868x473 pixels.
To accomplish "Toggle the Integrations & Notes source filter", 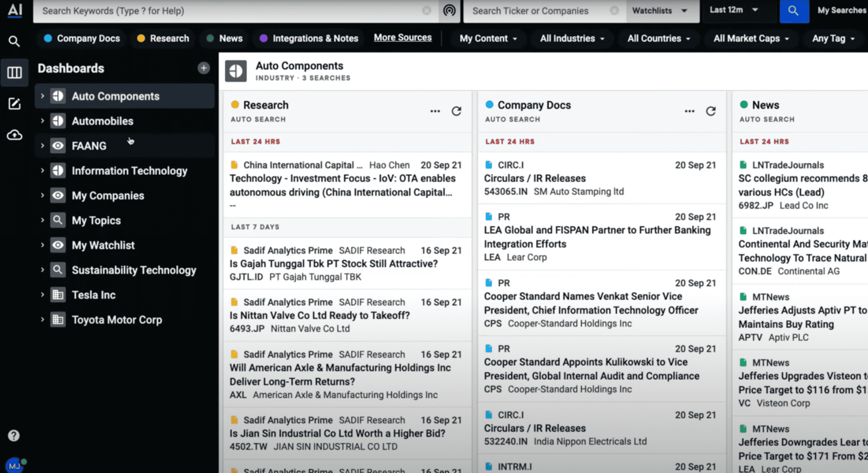I will 309,38.
